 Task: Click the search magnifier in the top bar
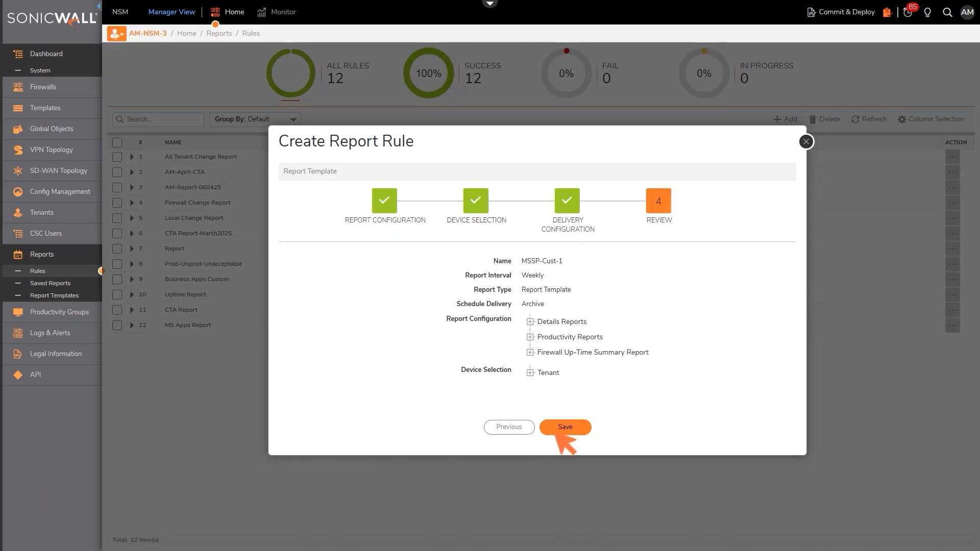point(947,12)
